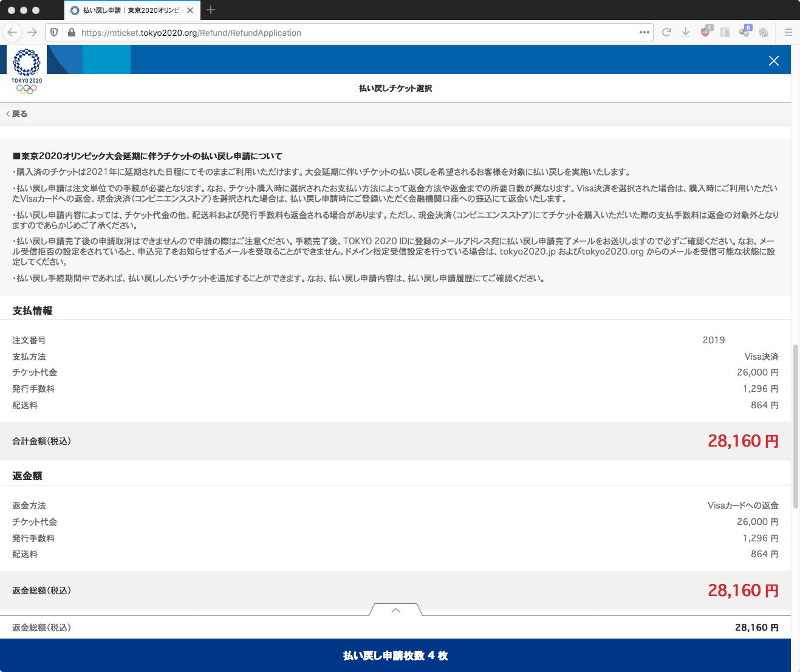800x672 pixels.
Task: Click the gray archive extension icon
Action: tap(725, 32)
